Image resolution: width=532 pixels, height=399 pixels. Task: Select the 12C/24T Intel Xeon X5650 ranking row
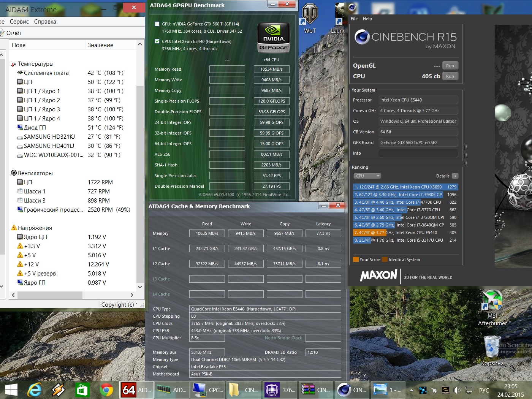click(405, 187)
